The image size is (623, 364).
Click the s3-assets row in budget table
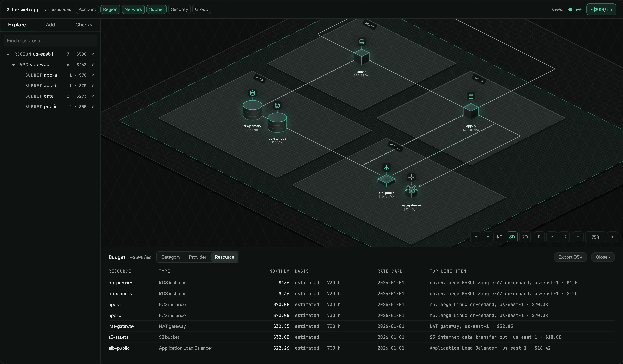click(x=361, y=337)
